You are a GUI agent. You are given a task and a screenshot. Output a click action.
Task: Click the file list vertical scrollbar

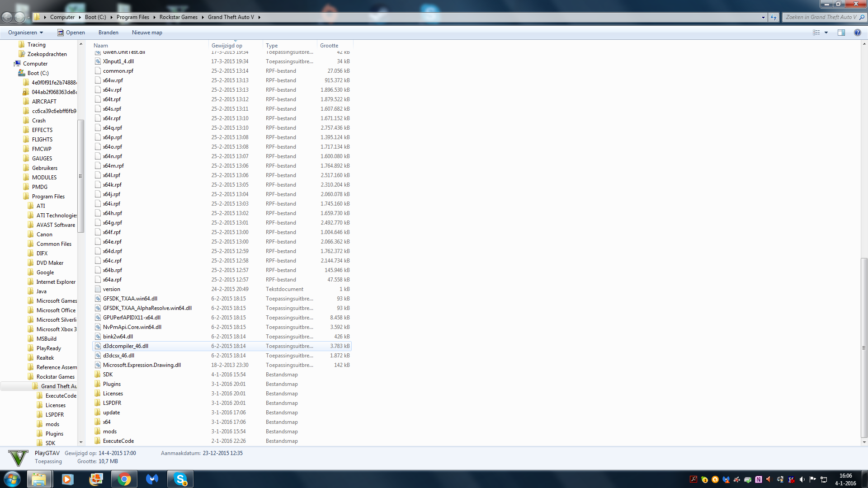point(864,348)
